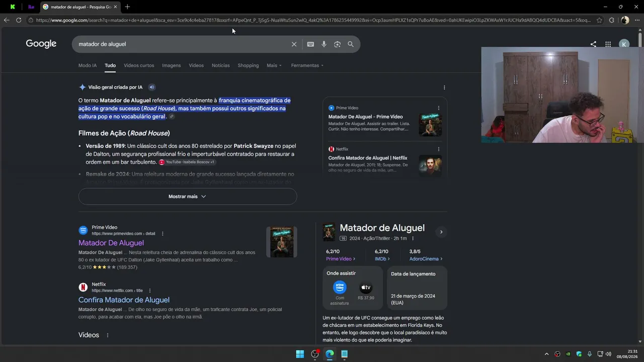Open 'Confira Matador de Aluguel | Netflix' source card
This screenshot has height=362, width=644.
point(385,161)
